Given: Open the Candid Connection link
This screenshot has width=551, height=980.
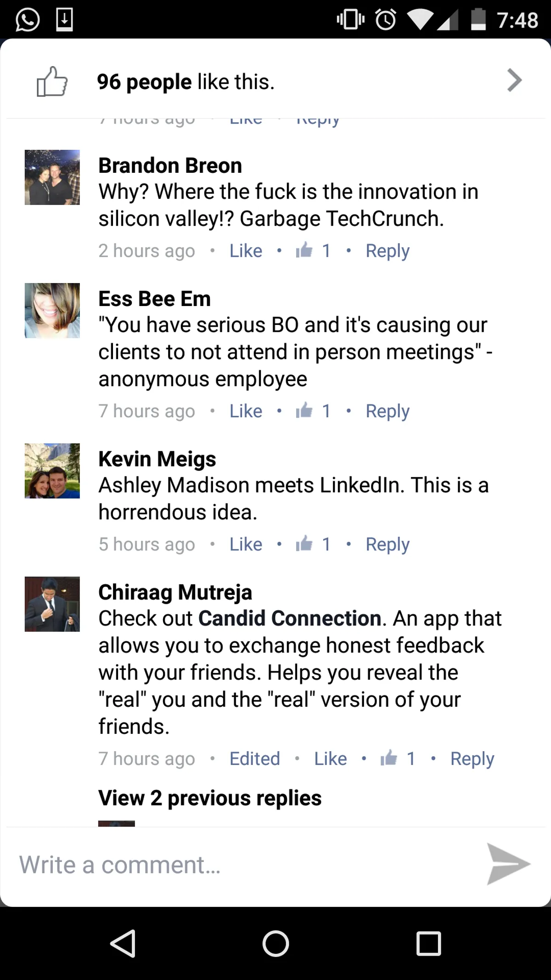Looking at the screenshot, I should point(290,618).
